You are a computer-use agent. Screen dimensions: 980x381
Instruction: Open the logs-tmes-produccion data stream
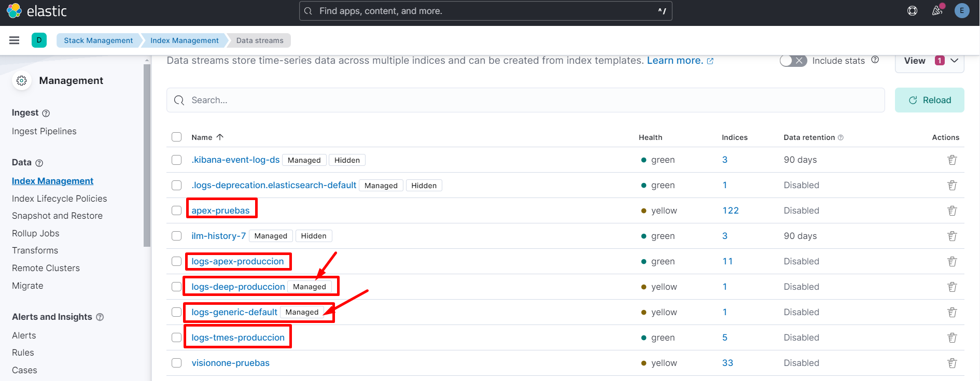pyautogui.click(x=238, y=337)
